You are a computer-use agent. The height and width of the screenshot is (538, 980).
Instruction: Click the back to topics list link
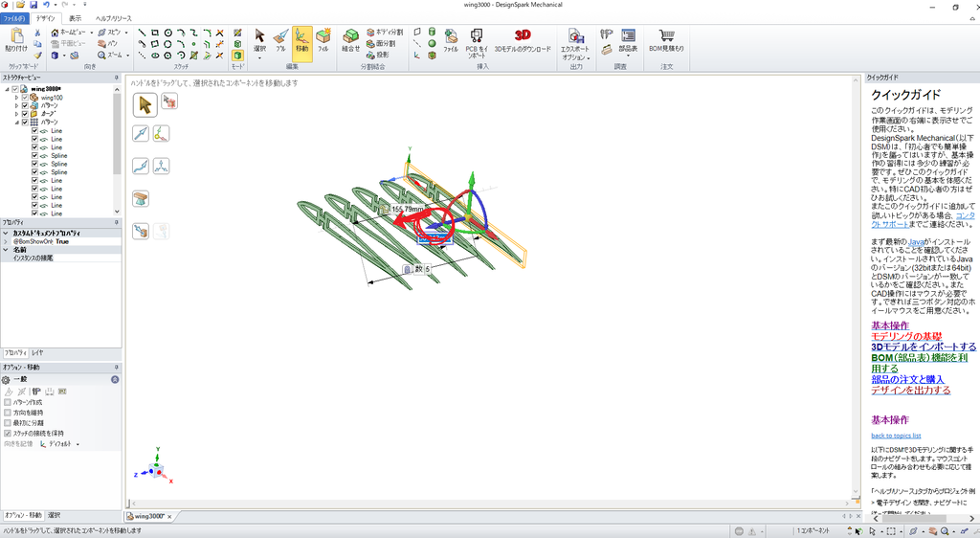(896, 436)
